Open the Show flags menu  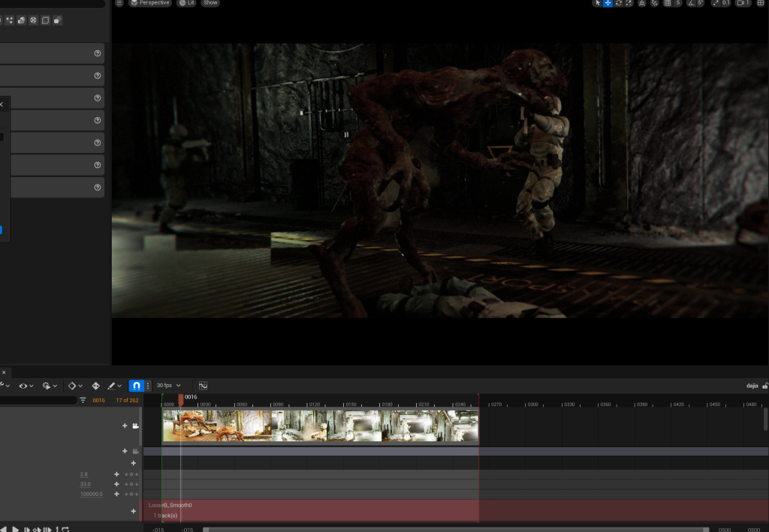(210, 3)
